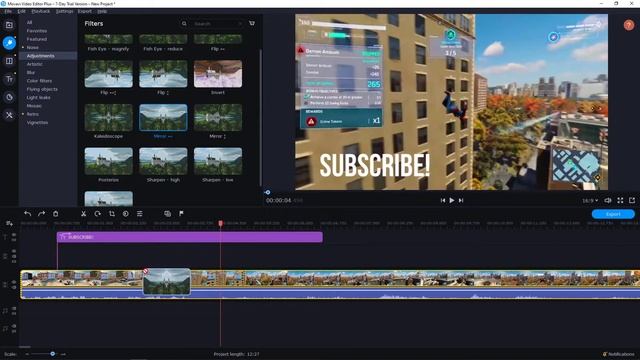Toggle overlay track visibility
Screen dimensions: 640x360
click(x=14, y=251)
